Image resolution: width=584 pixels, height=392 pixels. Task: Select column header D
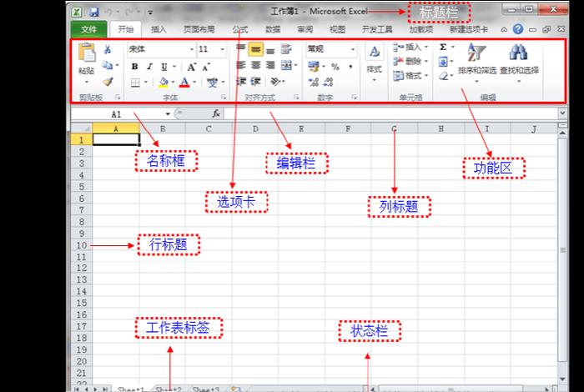(255, 128)
